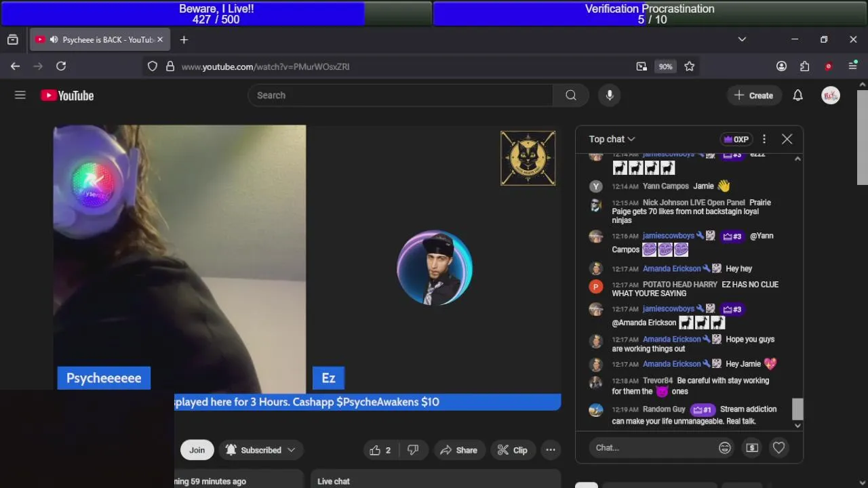Click the Ez name label
868x488 pixels.
tap(328, 378)
